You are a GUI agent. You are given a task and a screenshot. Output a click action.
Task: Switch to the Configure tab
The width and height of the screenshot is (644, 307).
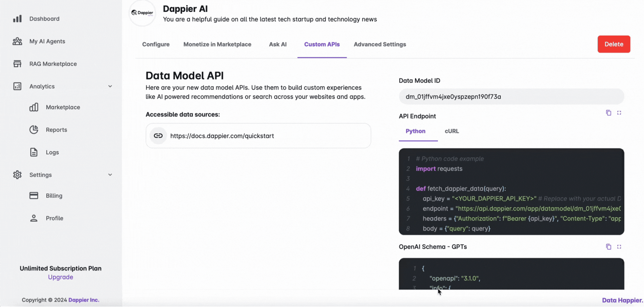156,44
